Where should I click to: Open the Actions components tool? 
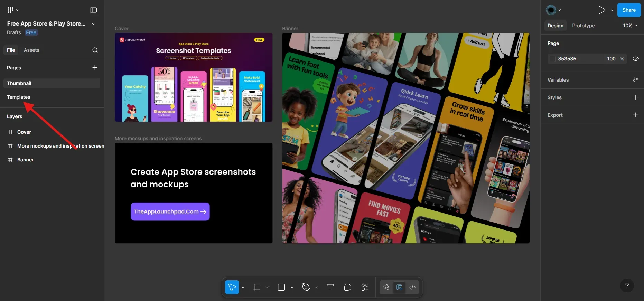point(365,287)
